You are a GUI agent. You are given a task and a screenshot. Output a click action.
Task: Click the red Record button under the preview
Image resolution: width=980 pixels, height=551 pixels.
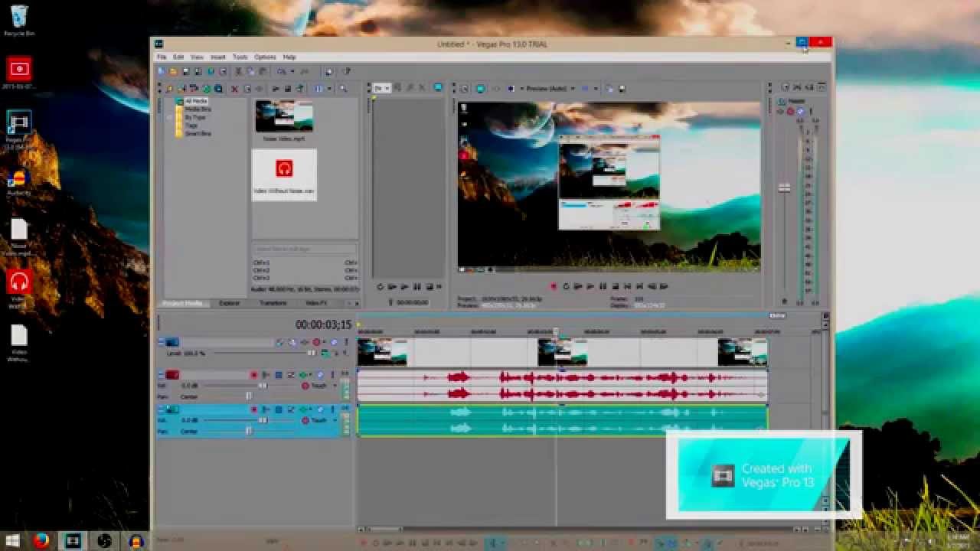coord(554,287)
